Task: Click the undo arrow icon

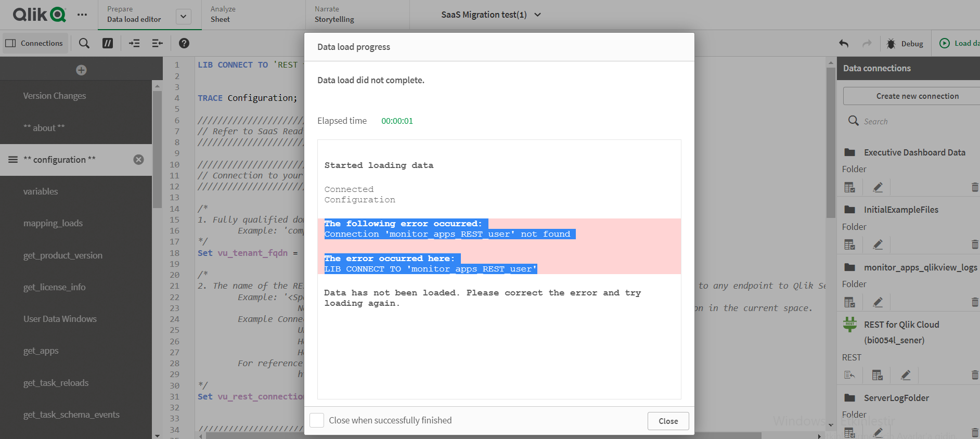Action: 844,44
